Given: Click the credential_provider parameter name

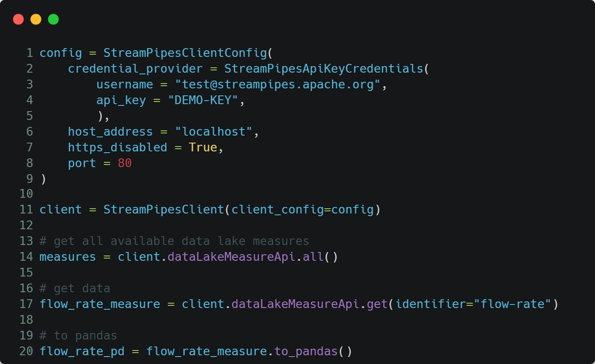Looking at the screenshot, I should pyautogui.click(x=135, y=69).
